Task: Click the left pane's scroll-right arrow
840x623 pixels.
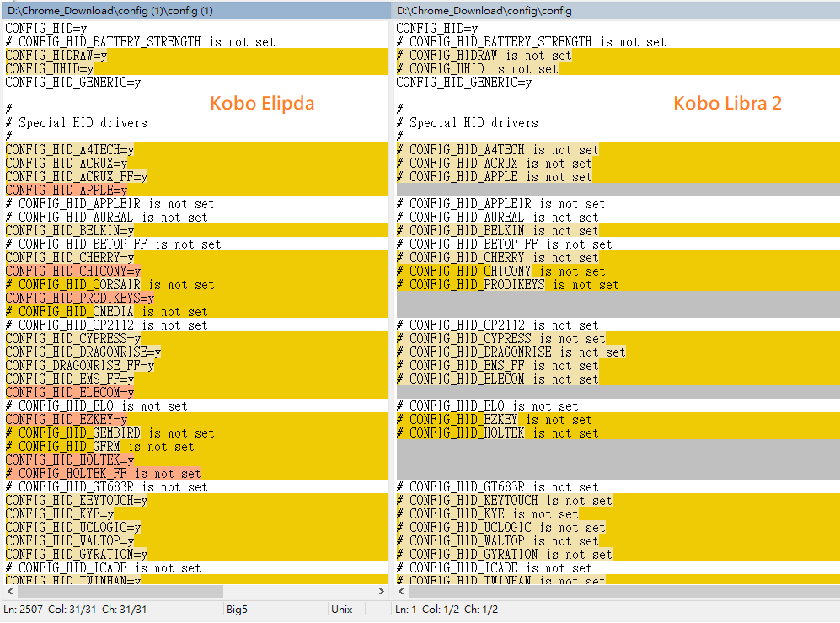Action: [x=381, y=591]
